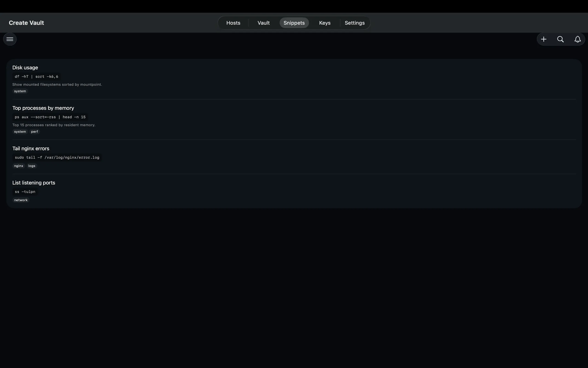Switch to the Vault tab

pos(264,23)
